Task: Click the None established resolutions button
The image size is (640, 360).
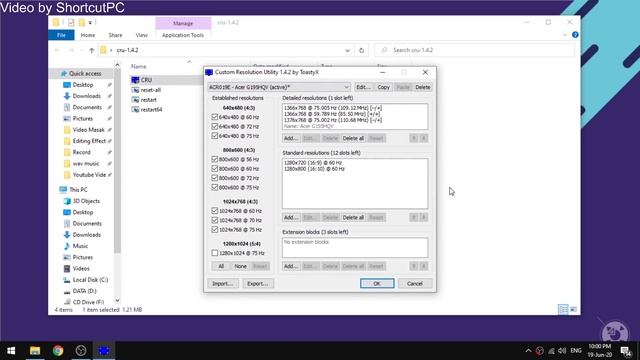Action: click(x=240, y=266)
